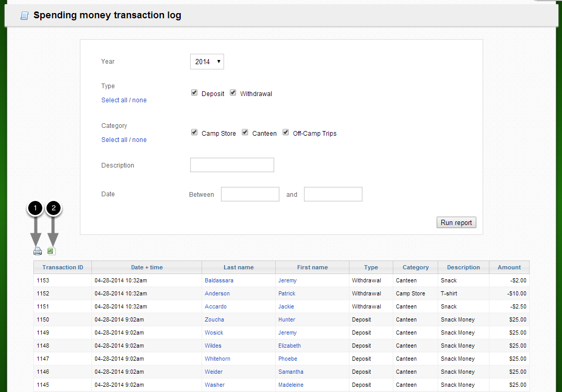Image resolution: width=562 pixels, height=392 pixels.
Task: Print the transaction log report
Action: point(37,251)
